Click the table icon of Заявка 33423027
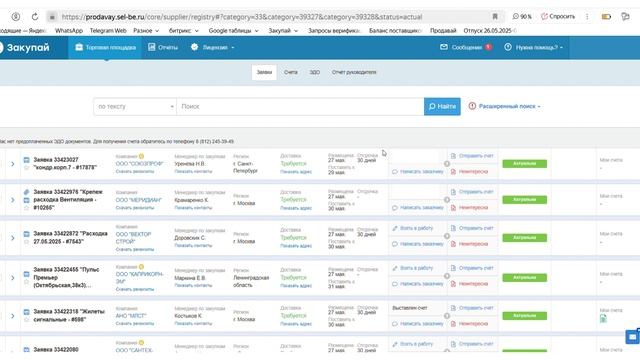 coord(27,160)
